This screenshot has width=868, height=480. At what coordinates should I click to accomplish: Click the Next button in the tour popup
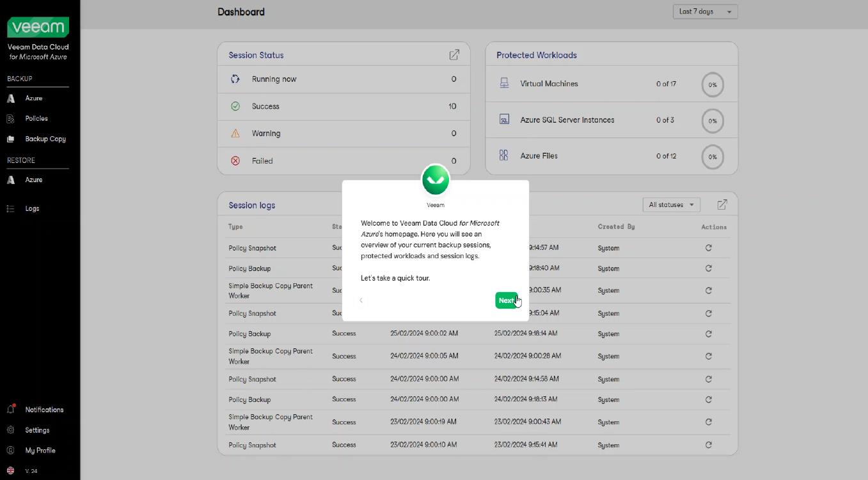coord(506,300)
